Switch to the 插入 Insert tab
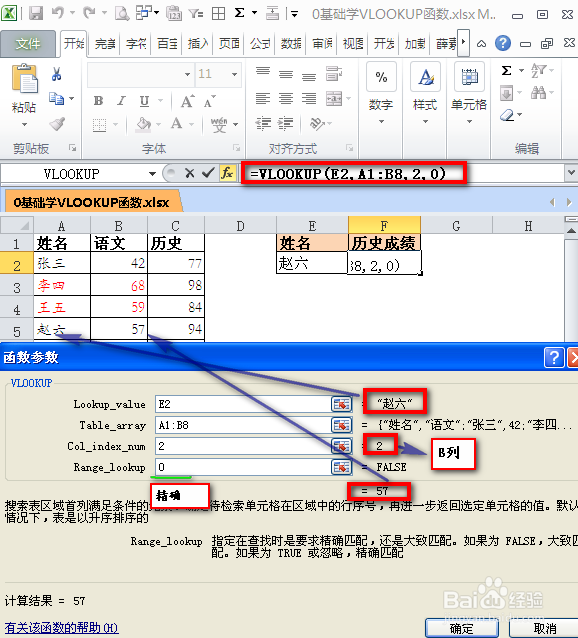 (198, 44)
